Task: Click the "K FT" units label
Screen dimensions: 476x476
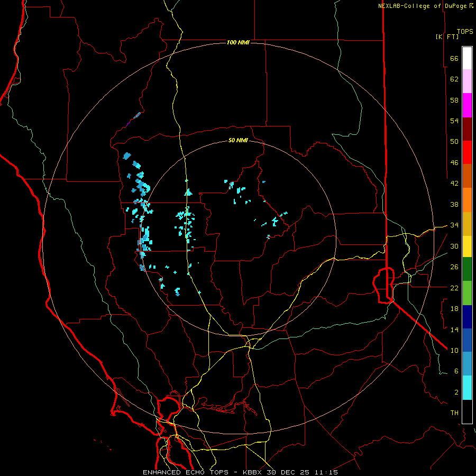Action: point(447,36)
